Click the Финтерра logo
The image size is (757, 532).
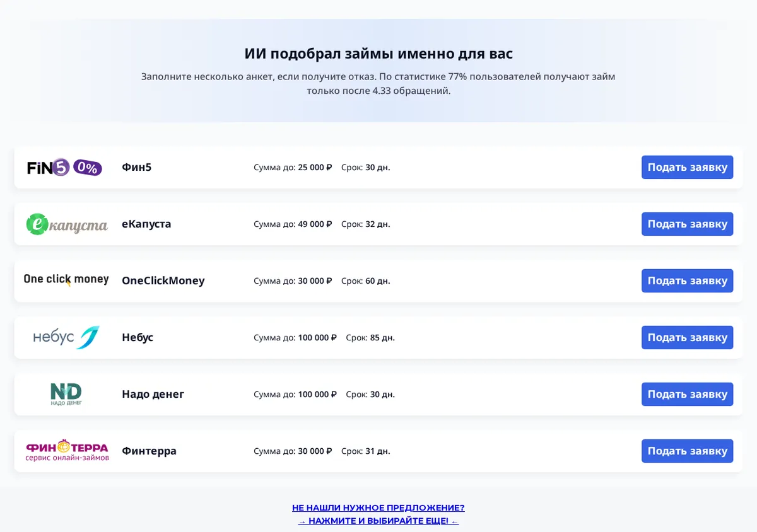(x=67, y=451)
